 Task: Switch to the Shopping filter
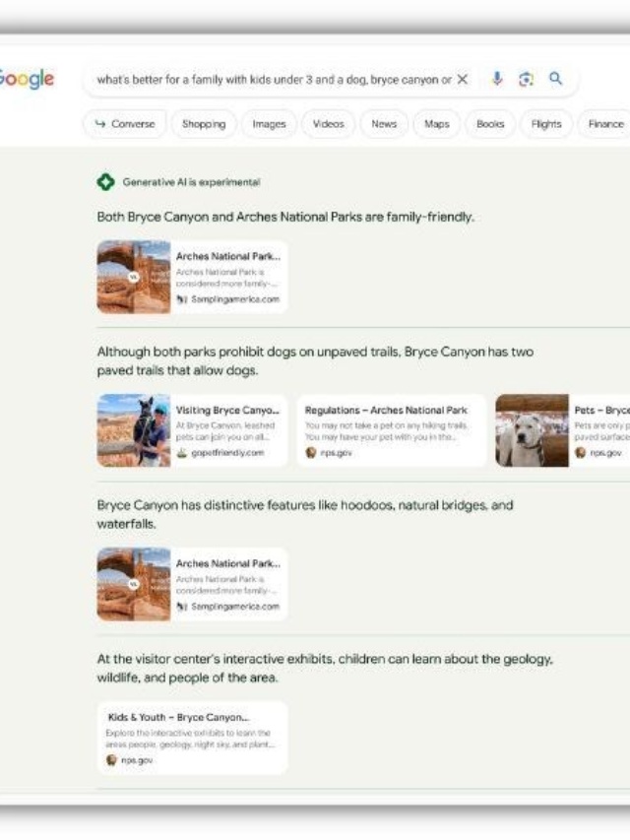click(x=204, y=124)
